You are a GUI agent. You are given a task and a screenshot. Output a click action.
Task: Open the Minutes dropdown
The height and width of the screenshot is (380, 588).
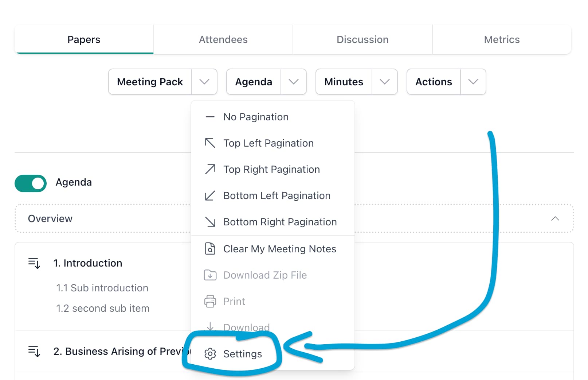[385, 82]
